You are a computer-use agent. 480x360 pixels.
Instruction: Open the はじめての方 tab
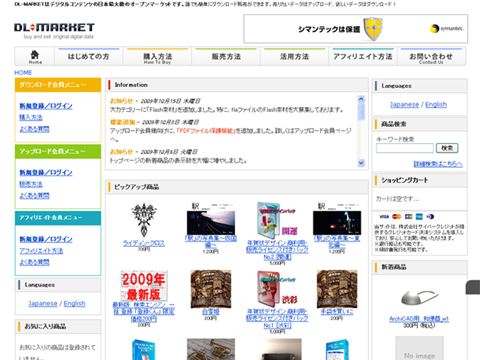click(x=89, y=56)
